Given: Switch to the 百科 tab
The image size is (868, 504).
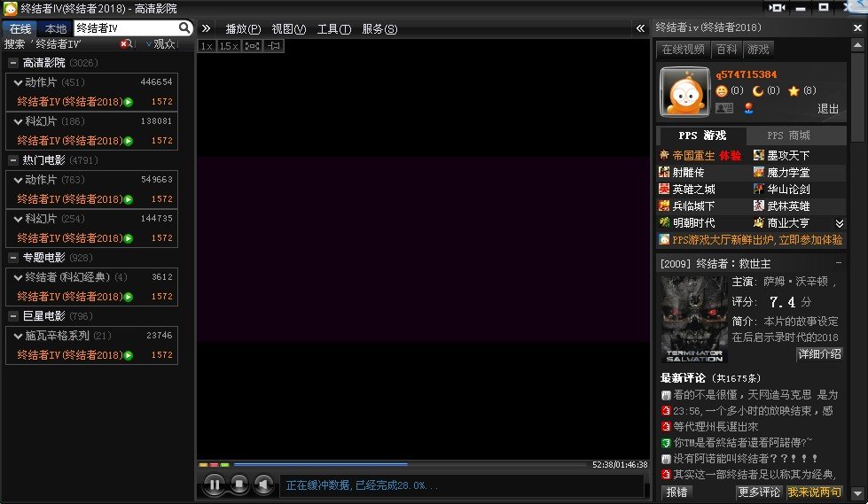Looking at the screenshot, I should [x=726, y=50].
